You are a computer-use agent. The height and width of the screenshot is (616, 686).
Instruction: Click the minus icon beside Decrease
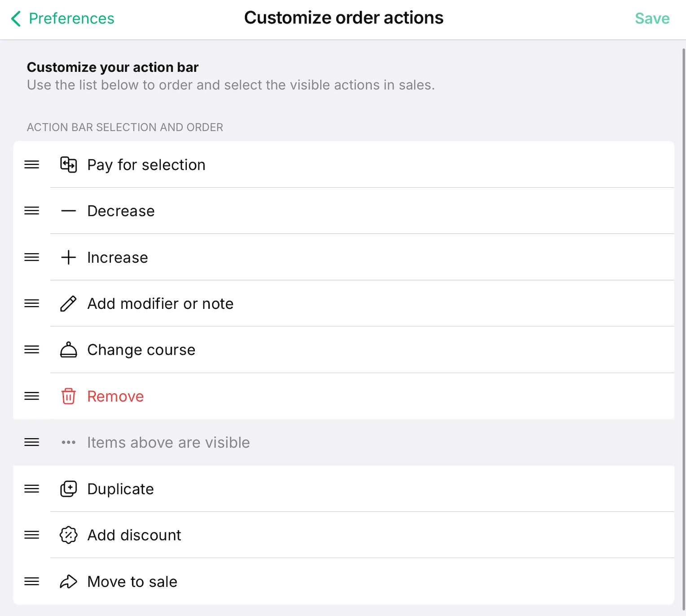(68, 211)
